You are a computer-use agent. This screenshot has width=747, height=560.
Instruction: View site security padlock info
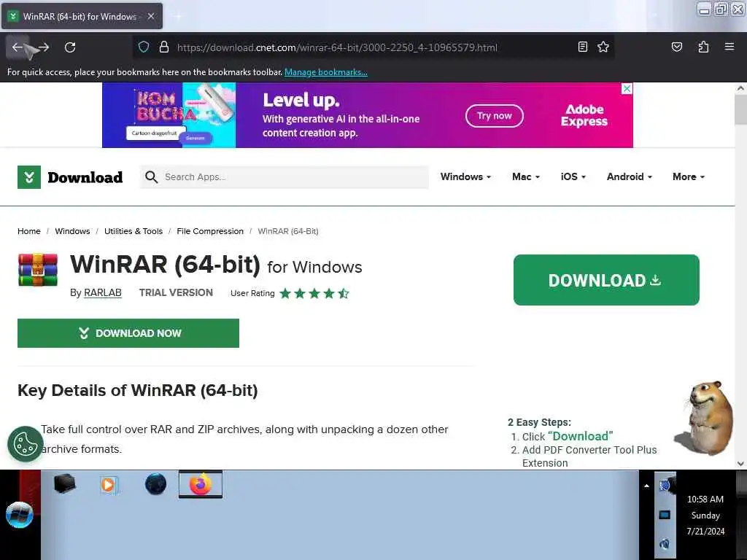click(164, 47)
